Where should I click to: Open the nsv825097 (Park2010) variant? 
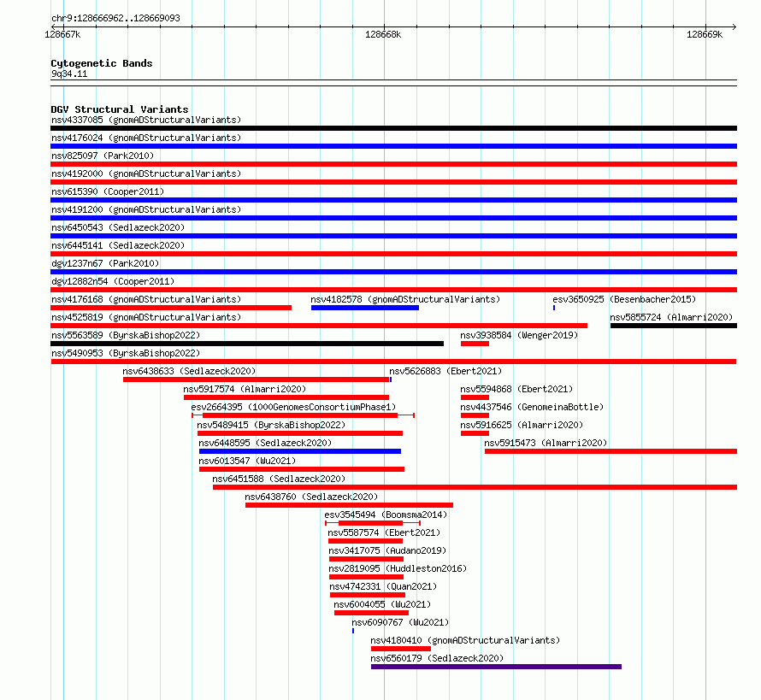click(x=103, y=156)
